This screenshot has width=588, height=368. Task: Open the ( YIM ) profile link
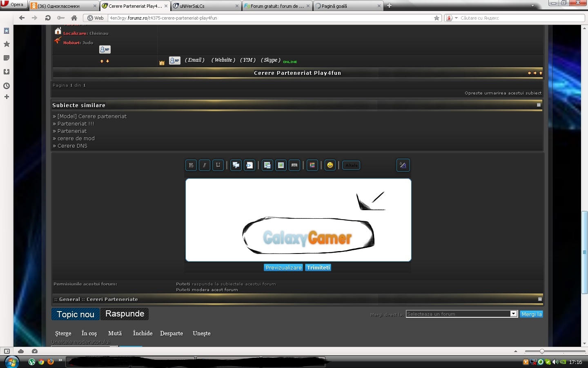click(x=248, y=60)
